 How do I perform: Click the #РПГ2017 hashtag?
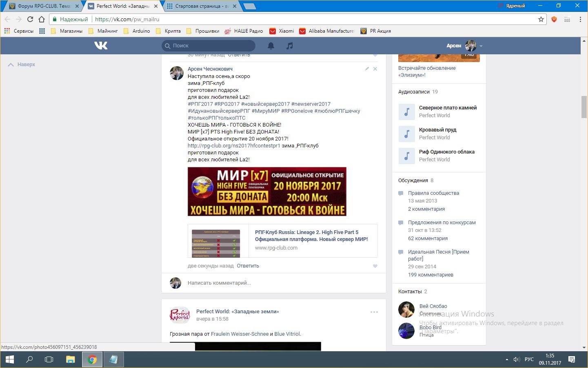click(200, 104)
